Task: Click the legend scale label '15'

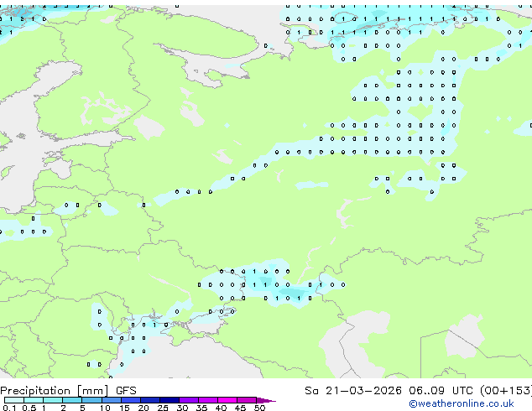Action: click(124, 408)
